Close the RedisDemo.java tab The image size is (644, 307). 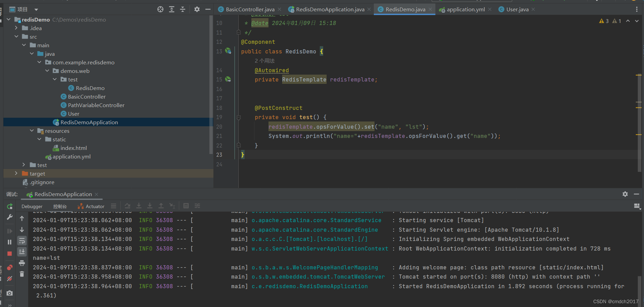pos(430,9)
